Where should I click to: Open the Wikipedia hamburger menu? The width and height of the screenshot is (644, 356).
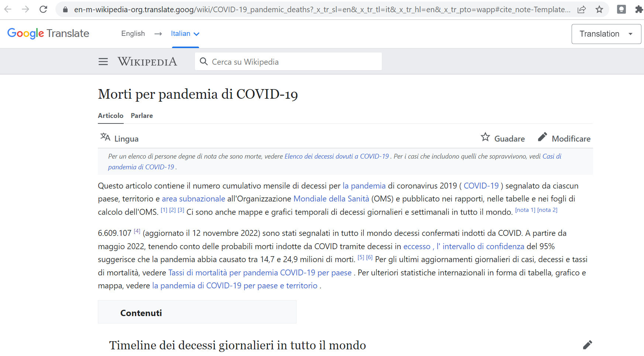tap(103, 62)
